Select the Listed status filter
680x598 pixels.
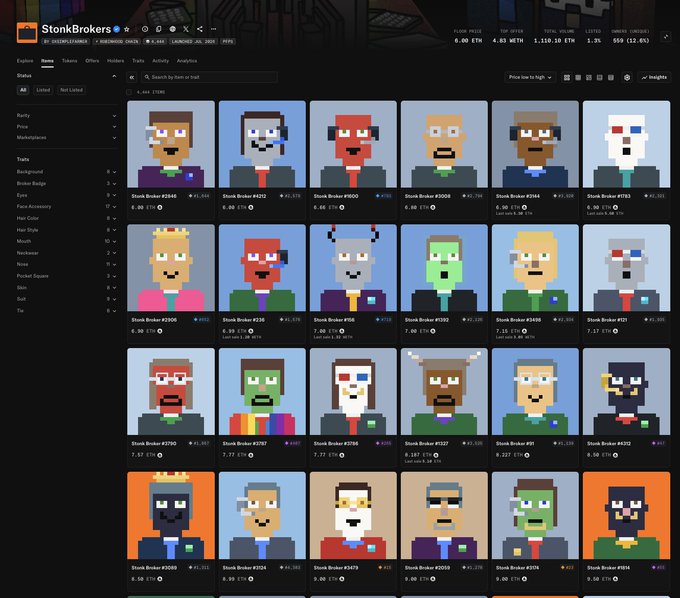[43, 90]
